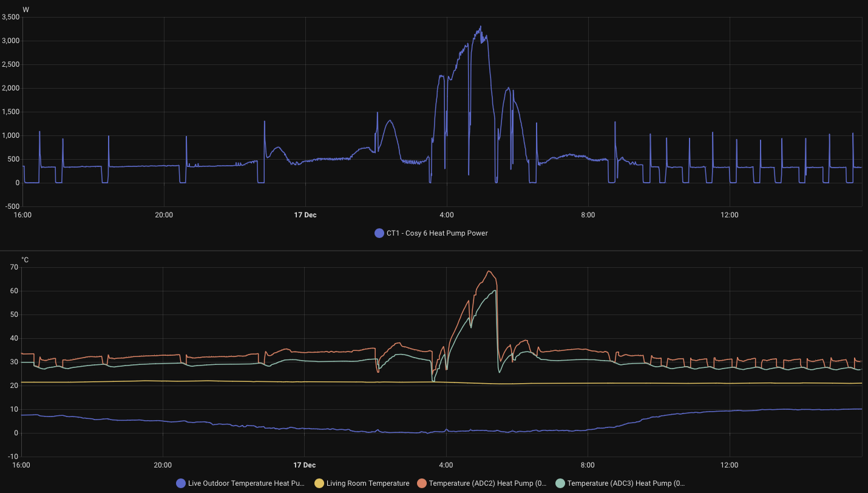This screenshot has height=493, width=868.
Task: Hide the Live Outdoor Temperature series label
Action: (x=246, y=483)
